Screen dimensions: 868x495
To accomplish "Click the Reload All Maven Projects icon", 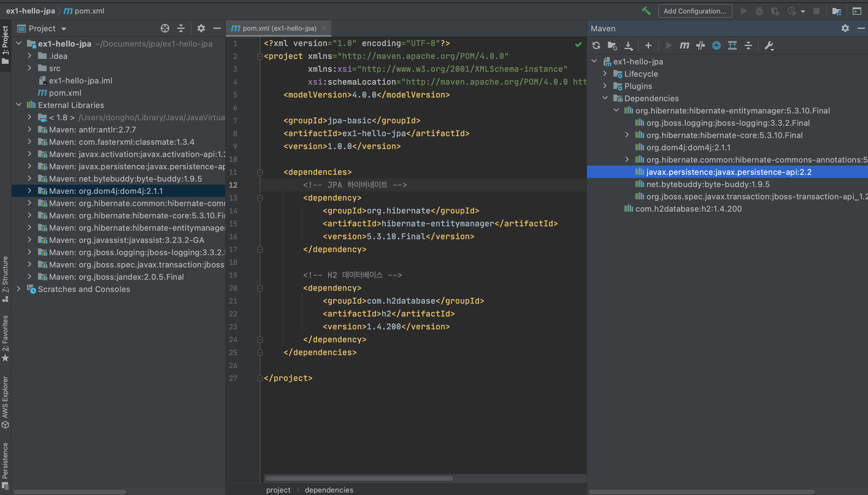I will pos(596,46).
